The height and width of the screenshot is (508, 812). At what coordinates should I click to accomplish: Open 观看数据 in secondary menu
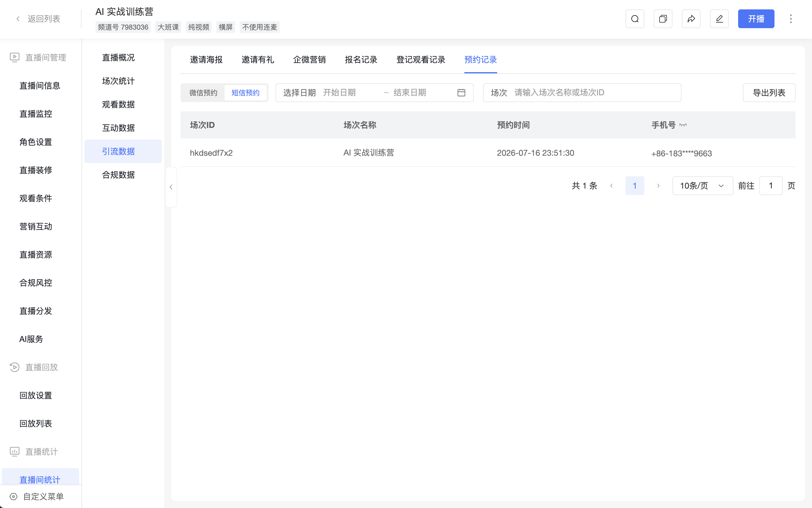pos(123,104)
